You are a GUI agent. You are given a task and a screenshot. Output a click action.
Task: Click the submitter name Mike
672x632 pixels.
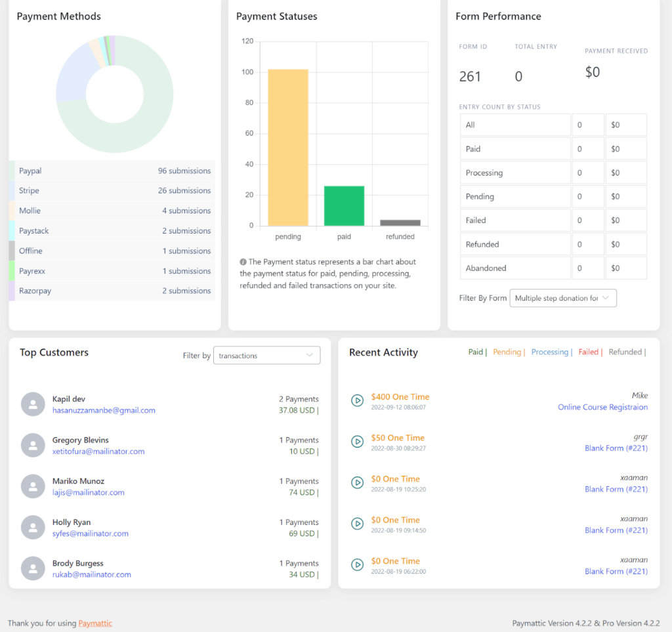(640, 396)
